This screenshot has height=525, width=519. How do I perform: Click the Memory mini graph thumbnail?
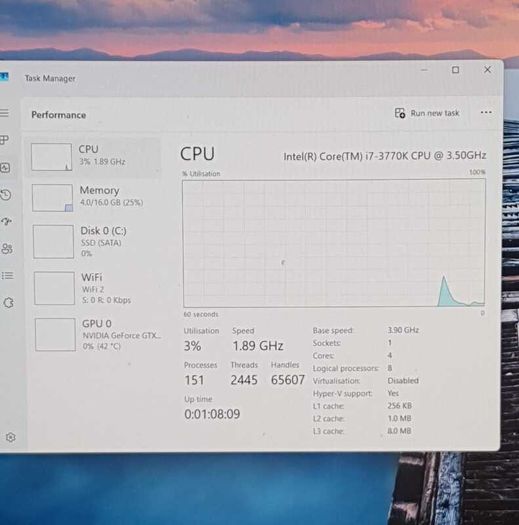(52, 198)
